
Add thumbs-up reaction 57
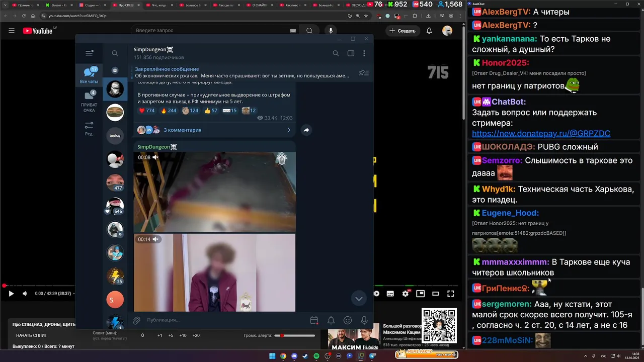tap(211, 111)
